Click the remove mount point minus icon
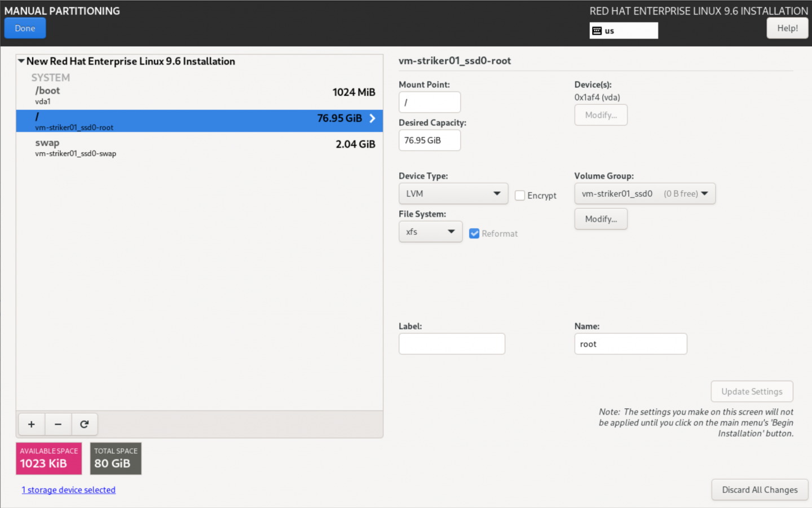 (58, 425)
